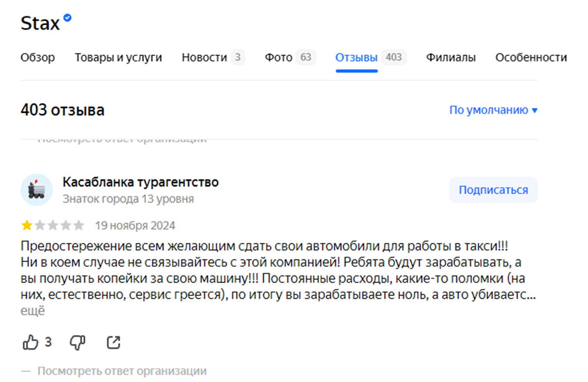Expand Посмотреть ответ организации under the review
The image size is (588, 382).
pyautogui.click(x=122, y=371)
